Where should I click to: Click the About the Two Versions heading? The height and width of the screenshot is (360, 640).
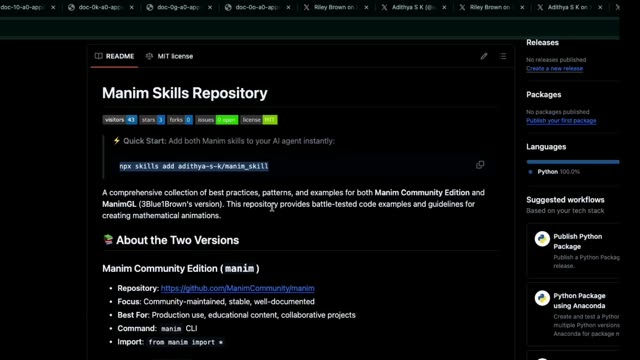tap(177, 240)
